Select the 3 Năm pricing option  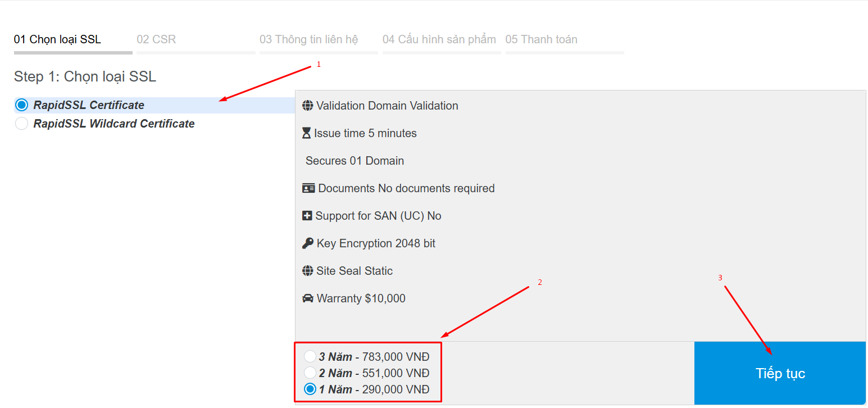click(310, 356)
